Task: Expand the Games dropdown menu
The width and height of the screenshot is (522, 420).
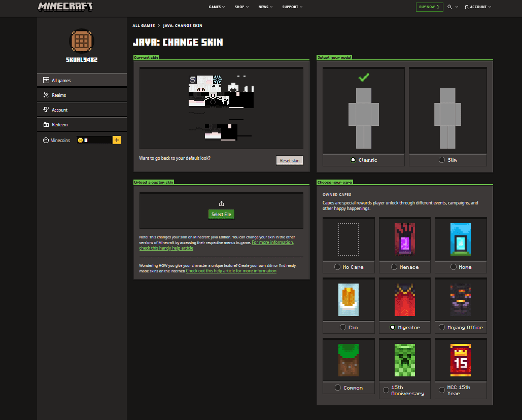Action: (x=217, y=7)
